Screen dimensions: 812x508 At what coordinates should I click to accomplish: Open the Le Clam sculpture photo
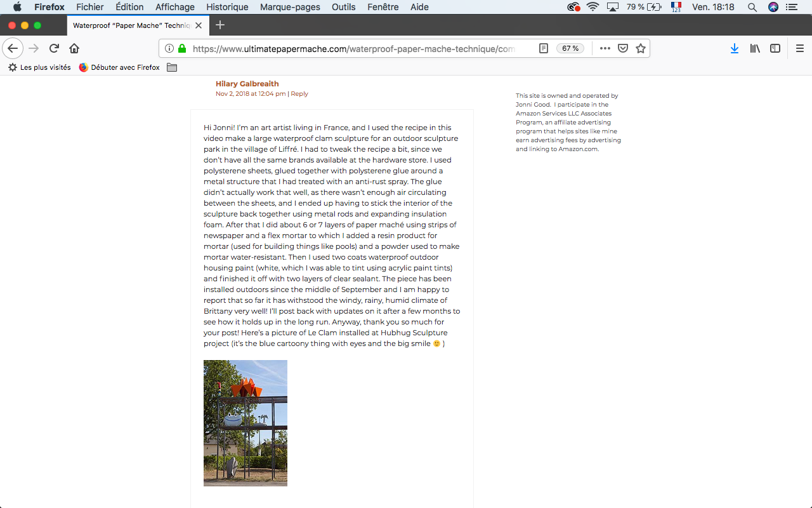[x=246, y=423]
